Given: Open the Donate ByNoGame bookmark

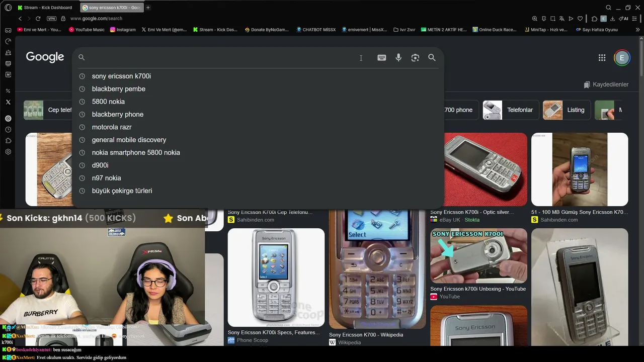Looking at the screenshot, I should [x=267, y=30].
